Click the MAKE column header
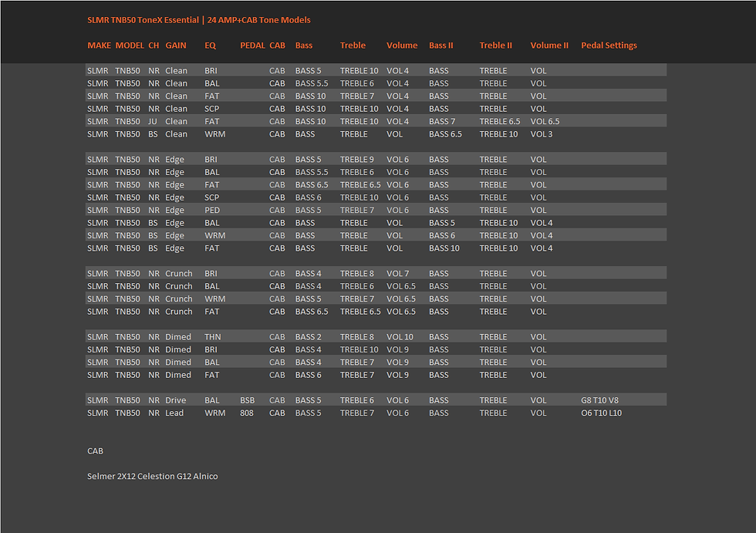This screenshot has height=533, width=756. coord(99,46)
